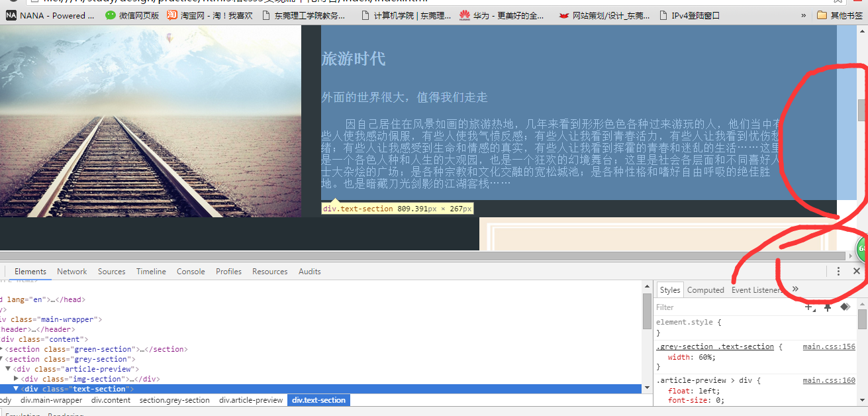Open the 网站策划/设计 bookmark
This screenshot has width=868, height=416.
click(x=604, y=15)
